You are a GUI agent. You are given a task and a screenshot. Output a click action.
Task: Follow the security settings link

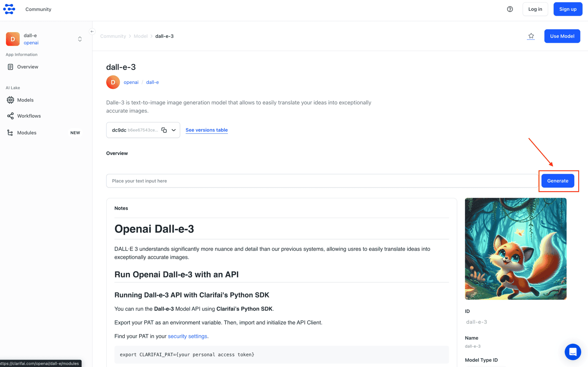(x=188, y=336)
